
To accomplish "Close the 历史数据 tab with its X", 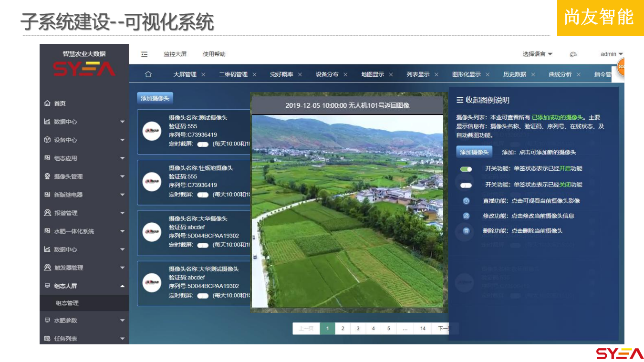I will (533, 74).
